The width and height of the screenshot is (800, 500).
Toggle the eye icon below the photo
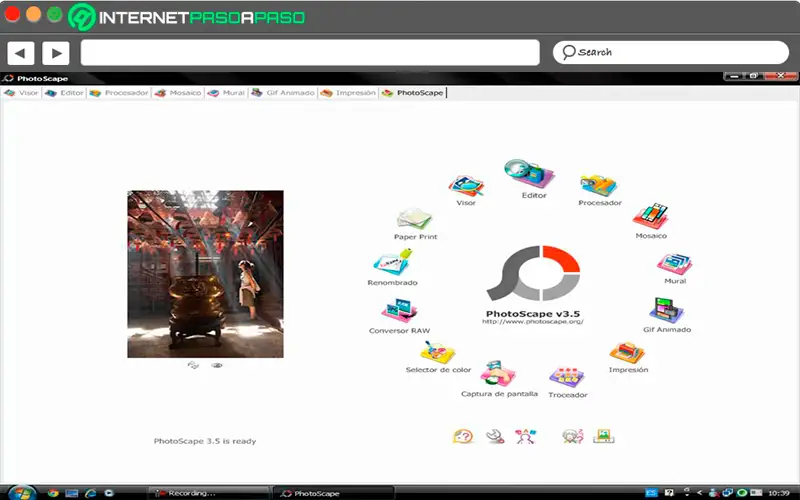217,365
